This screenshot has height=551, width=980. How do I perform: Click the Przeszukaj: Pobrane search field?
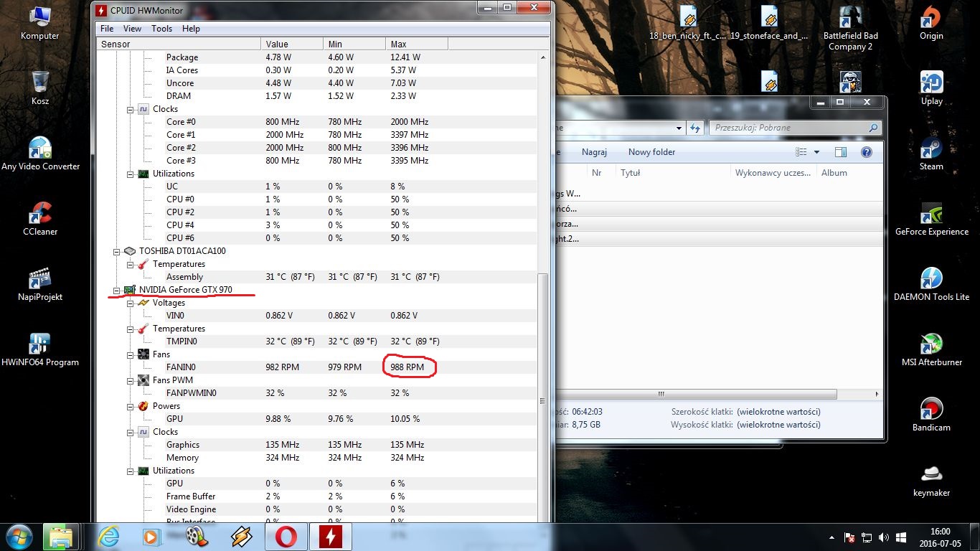tap(794, 128)
